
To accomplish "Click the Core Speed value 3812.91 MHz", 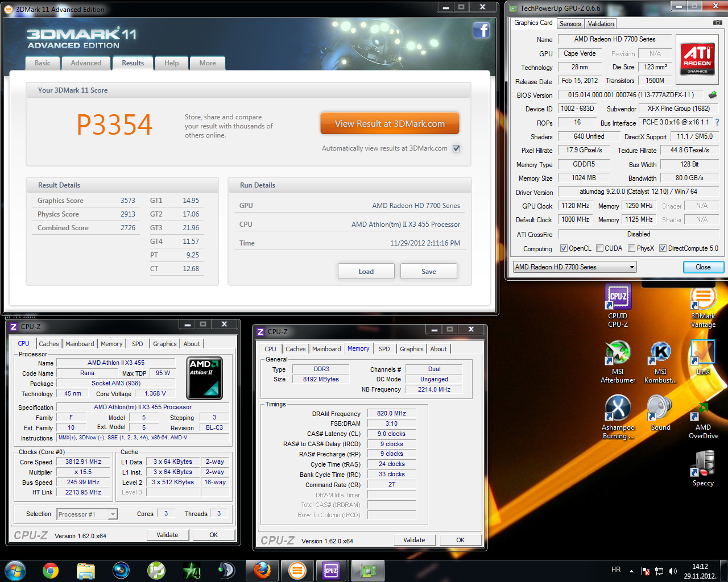I will click(x=83, y=462).
